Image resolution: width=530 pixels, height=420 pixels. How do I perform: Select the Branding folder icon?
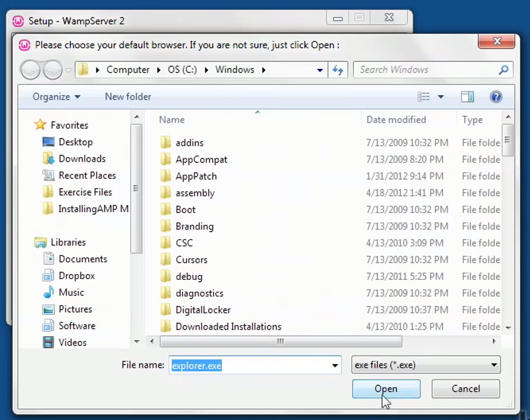165,226
